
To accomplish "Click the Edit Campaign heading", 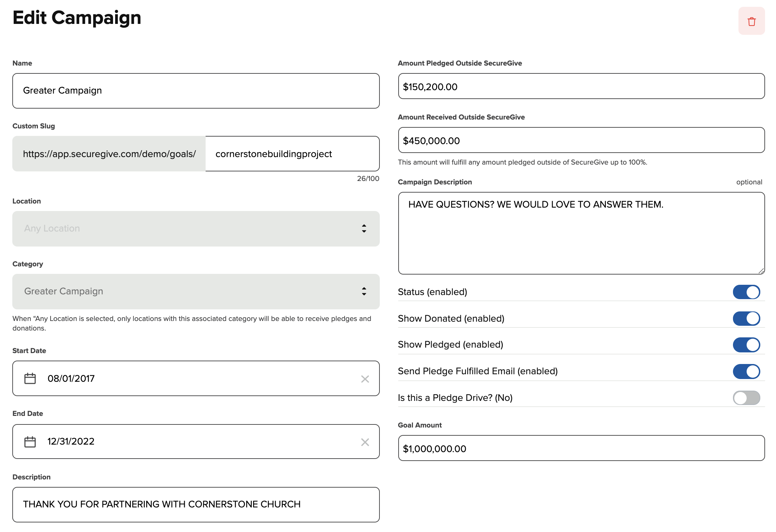I will (77, 18).
